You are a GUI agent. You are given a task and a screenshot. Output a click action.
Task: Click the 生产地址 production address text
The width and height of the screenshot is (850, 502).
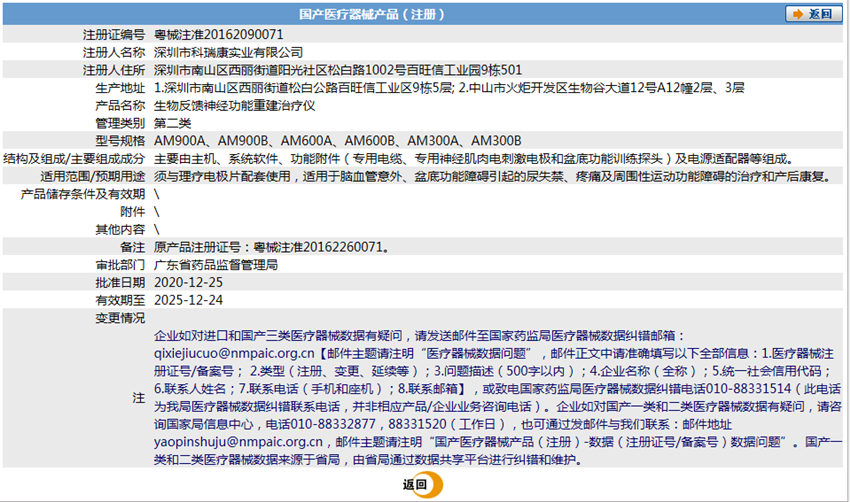coord(448,88)
